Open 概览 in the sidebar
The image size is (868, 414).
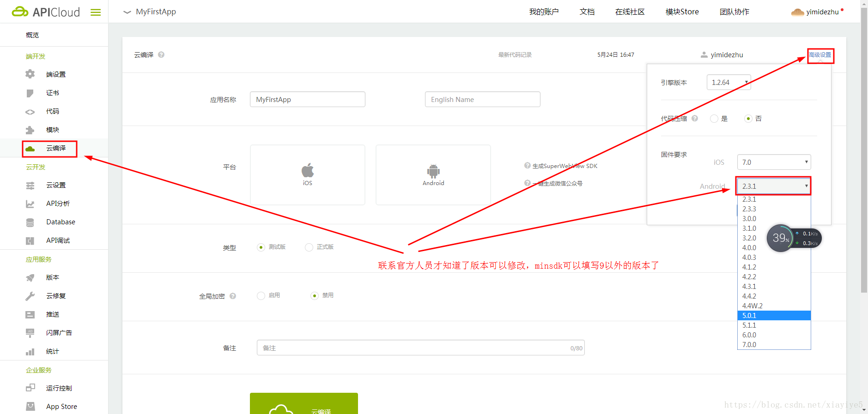point(32,35)
